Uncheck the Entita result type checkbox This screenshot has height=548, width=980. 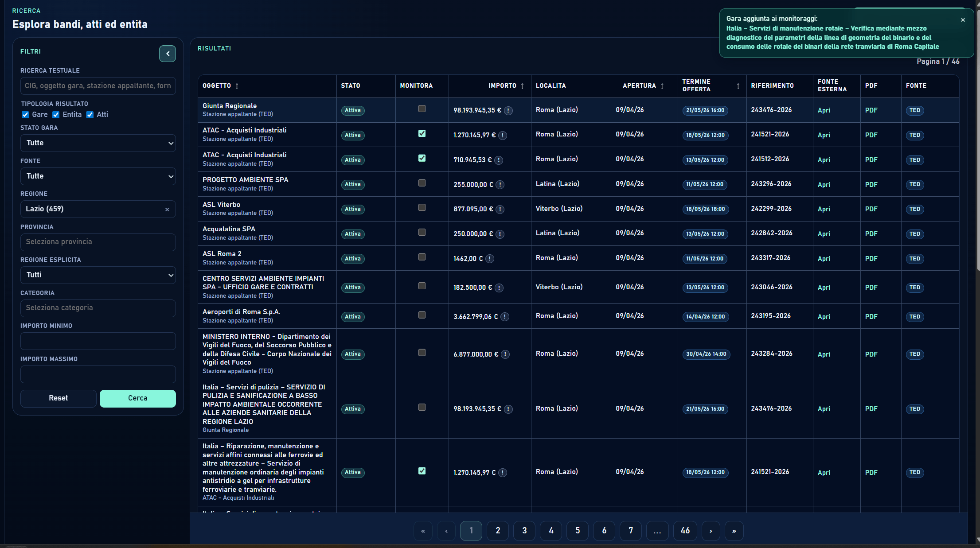point(56,115)
